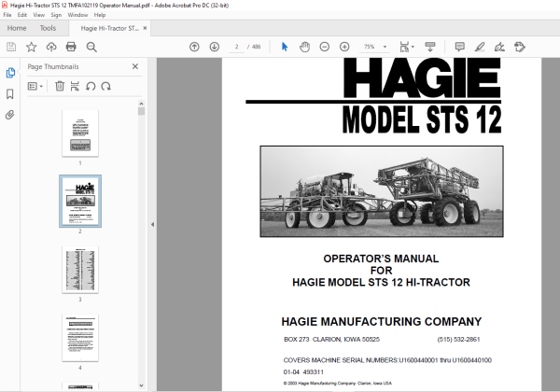Upload the file to cloud
The height and width of the screenshot is (392, 560).
tap(51, 47)
